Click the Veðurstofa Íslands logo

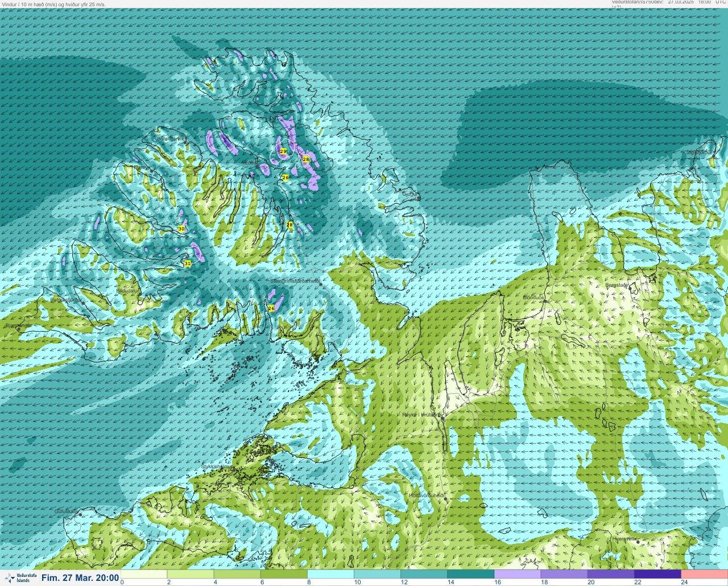20,577
